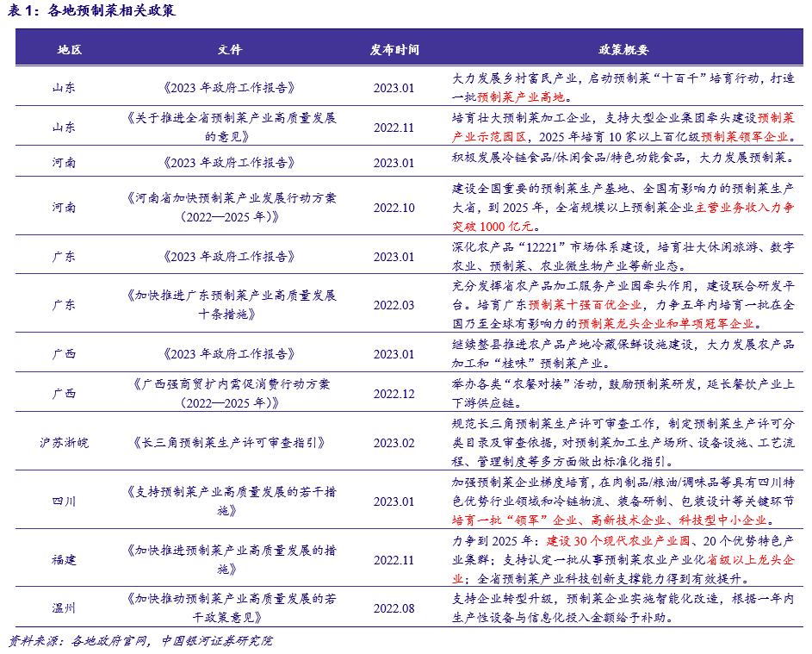Image resolution: width=812 pixels, height=654 pixels.
Task: Click 《关于推进全省预制菜产业高质量发展的意见》 cell
Action: coord(231,127)
